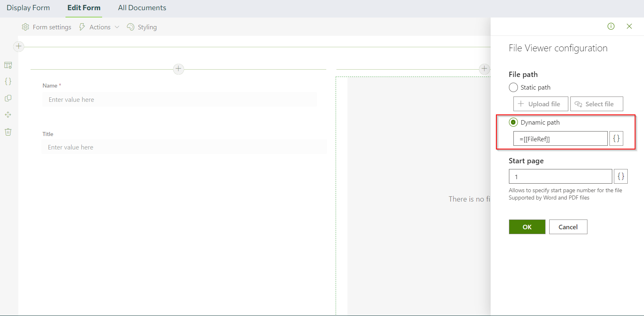Click the layout table icon in left sidebar
The image size is (644, 316).
coord(8,65)
